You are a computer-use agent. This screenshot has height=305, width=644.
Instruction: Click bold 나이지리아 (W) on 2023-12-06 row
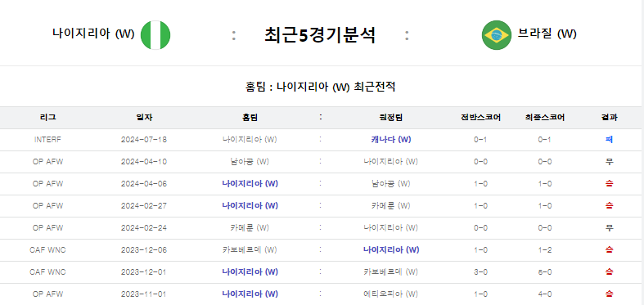(x=391, y=250)
